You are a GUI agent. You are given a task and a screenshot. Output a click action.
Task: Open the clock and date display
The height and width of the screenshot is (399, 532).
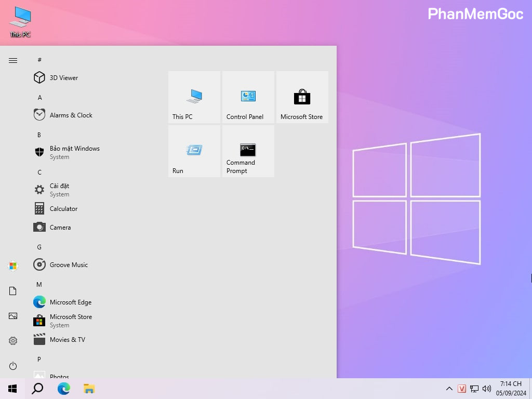[x=511, y=389]
